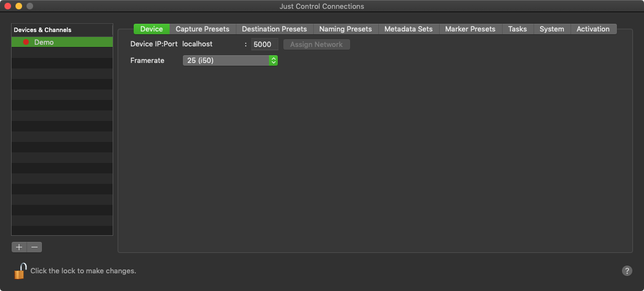This screenshot has width=644, height=291.
Task: Open the Capture Presets tab
Action: 203,29
